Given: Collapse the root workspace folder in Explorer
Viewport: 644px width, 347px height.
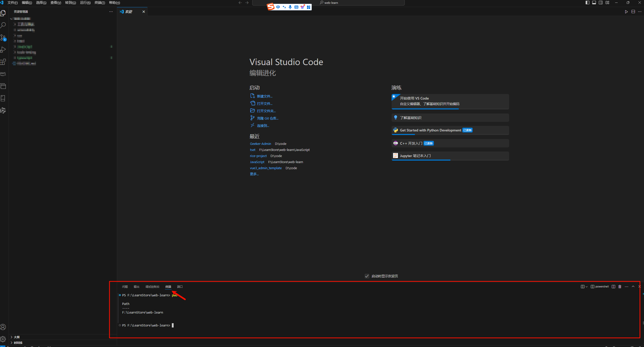Looking at the screenshot, I should click(21, 18).
